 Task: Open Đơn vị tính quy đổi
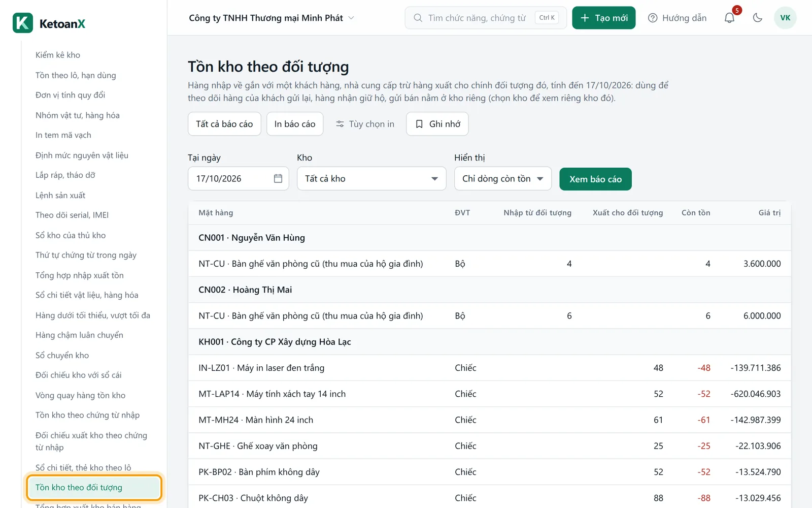70,95
